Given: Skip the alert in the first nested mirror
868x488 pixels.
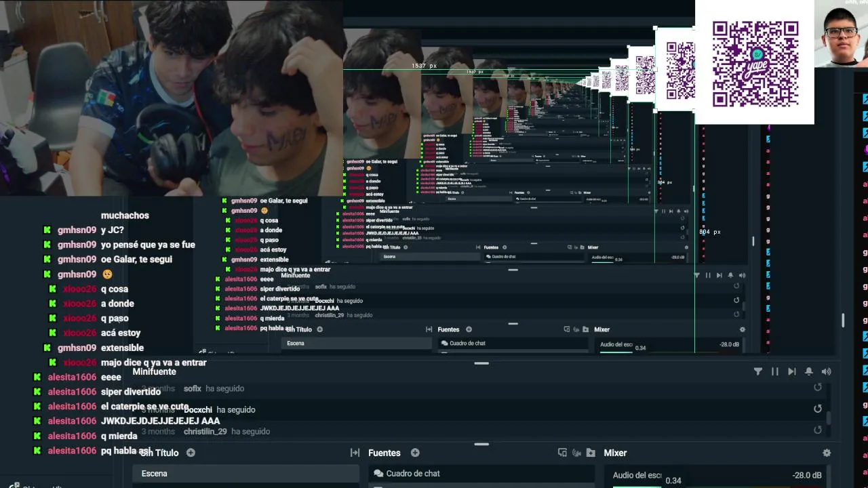Looking at the screenshot, I should click(719, 275).
